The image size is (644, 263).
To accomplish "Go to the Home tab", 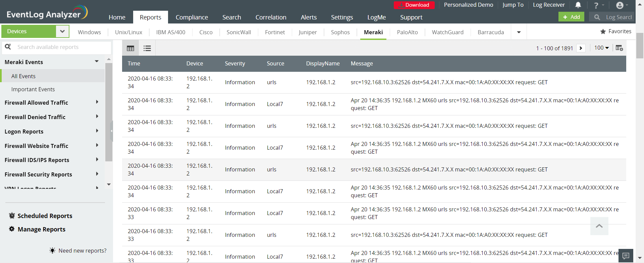I will click(117, 17).
